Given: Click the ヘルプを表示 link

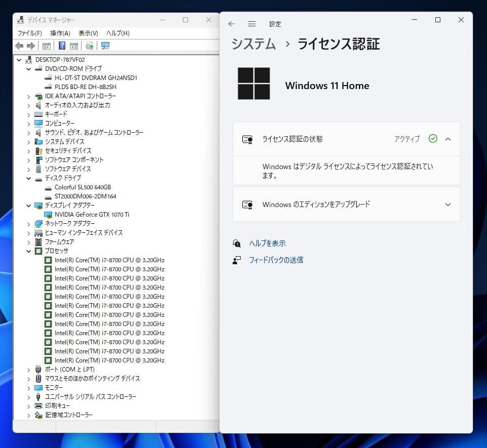Looking at the screenshot, I should click(267, 243).
